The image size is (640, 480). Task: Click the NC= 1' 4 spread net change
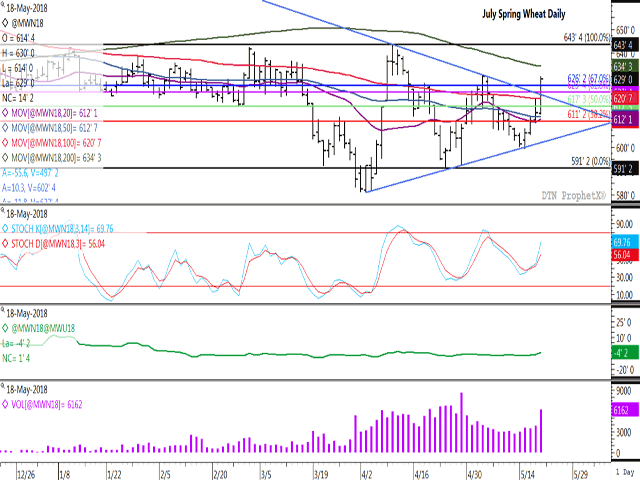[x=16, y=358]
